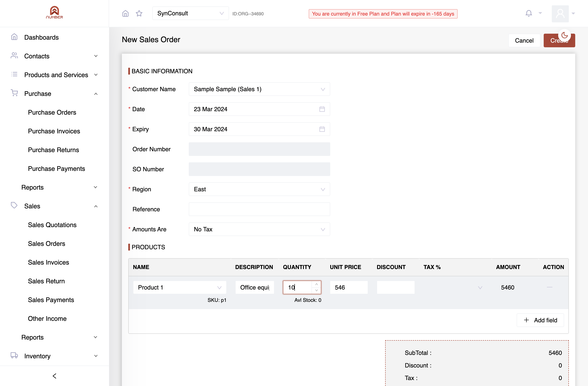
Task: Go to Sales Quotations
Action: (52, 225)
